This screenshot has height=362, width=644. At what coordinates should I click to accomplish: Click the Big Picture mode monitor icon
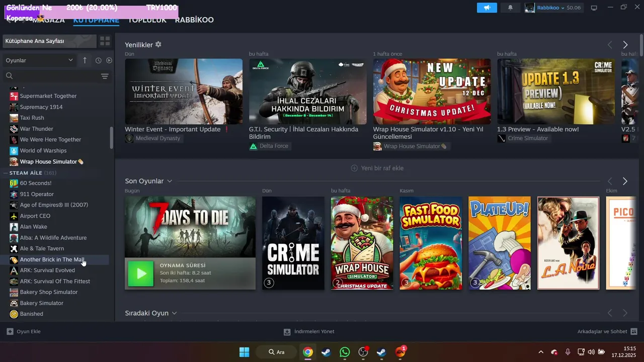click(594, 8)
